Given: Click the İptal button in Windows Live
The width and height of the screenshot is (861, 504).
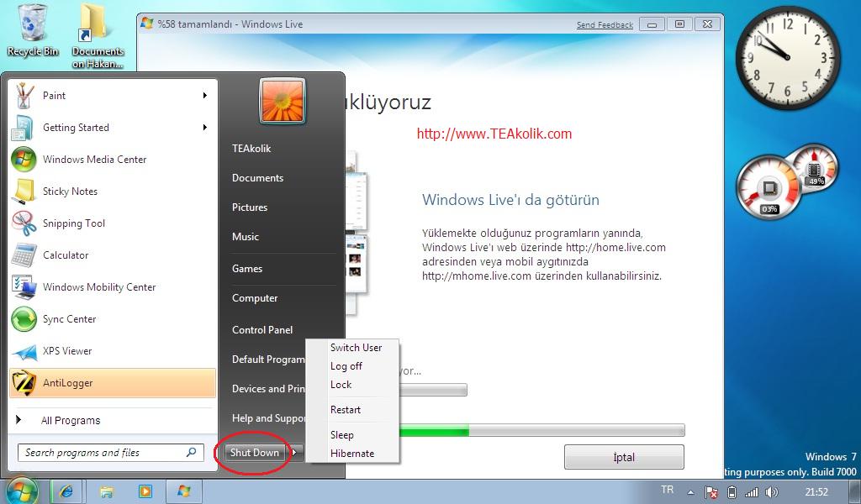Looking at the screenshot, I should click(624, 457).
